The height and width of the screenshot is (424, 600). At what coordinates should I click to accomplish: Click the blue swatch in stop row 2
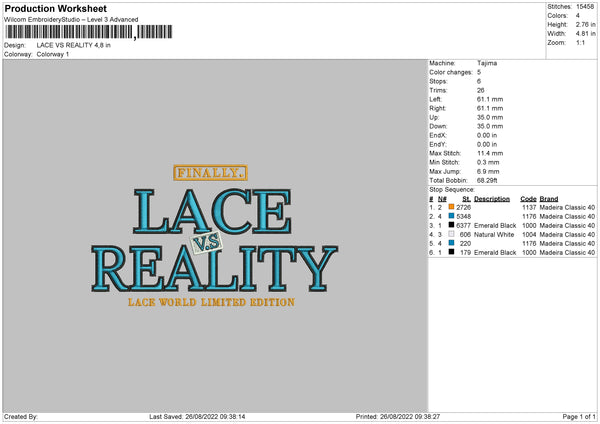(x=452, y=216)
